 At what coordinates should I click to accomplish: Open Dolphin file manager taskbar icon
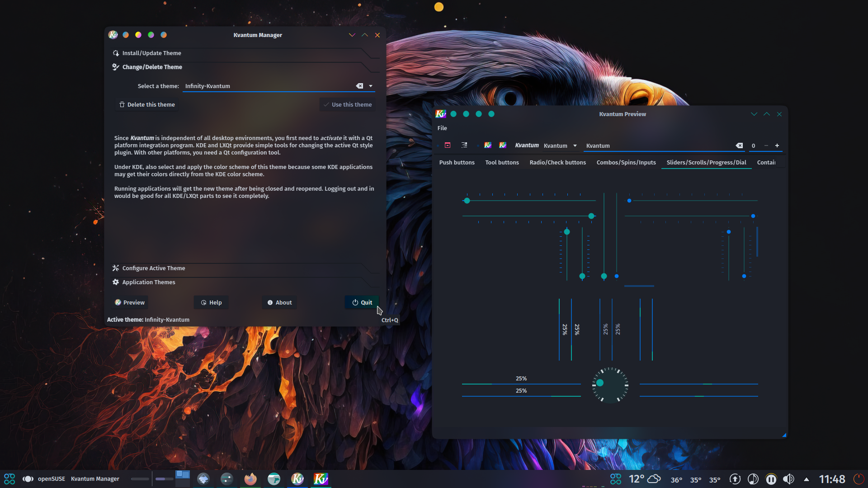(x=274, y=479)
